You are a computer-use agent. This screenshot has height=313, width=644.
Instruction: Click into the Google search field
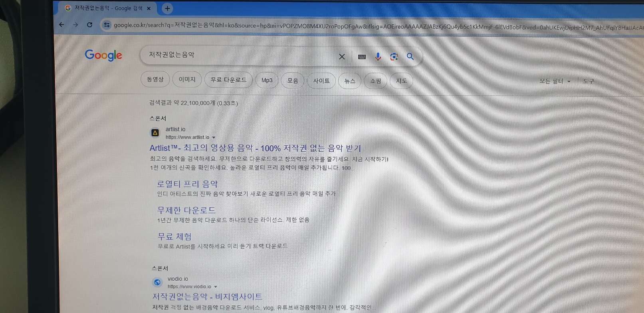click(240, 55)
